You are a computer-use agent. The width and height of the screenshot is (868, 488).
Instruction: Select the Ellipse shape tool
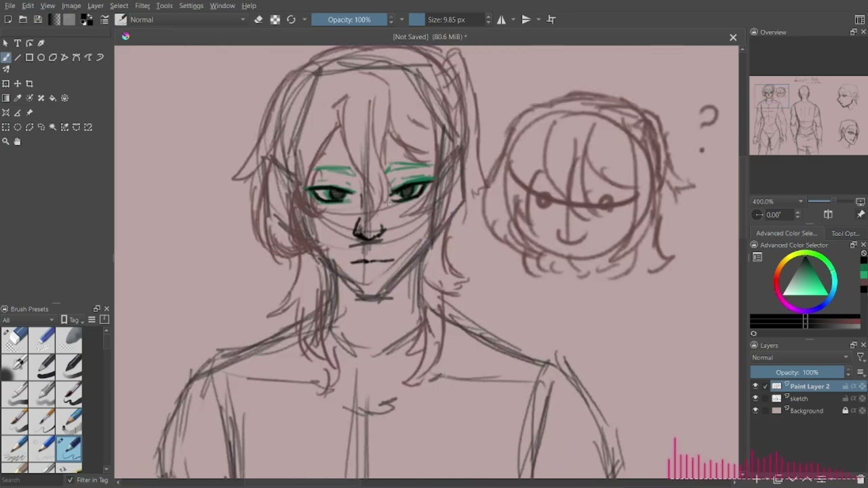click(x=41, y=58)
